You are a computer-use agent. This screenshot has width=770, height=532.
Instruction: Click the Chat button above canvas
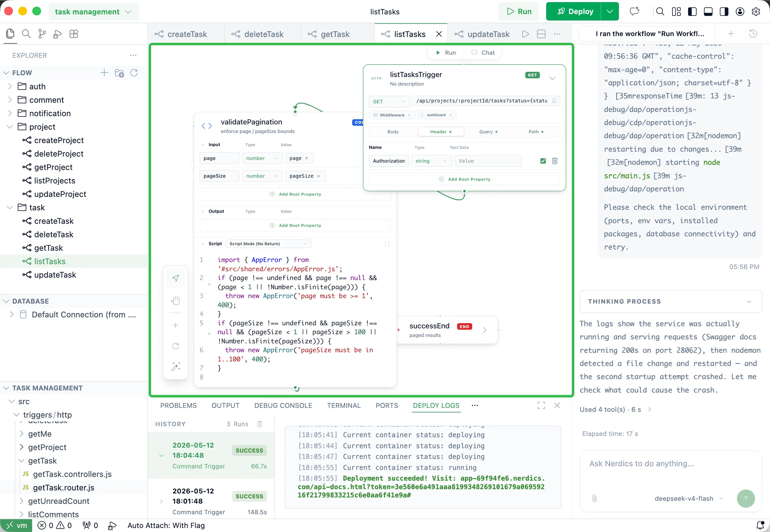click(x=483, y=53)
